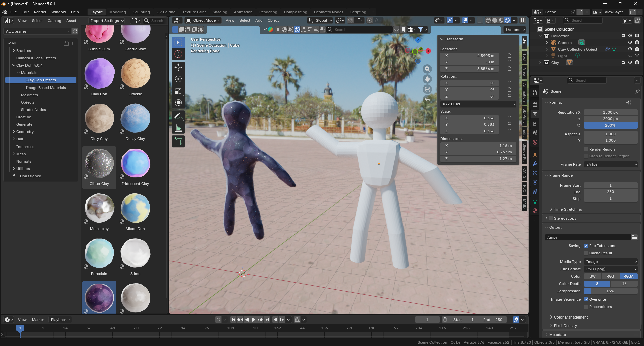Select the Move tool in viewport toolbar

tap(178, 67)
